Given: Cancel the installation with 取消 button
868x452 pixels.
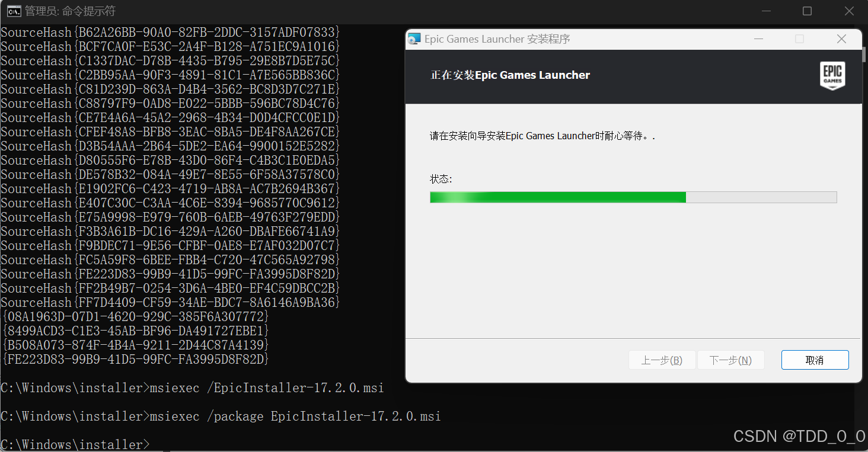Looking at the screenshot, I should click(815, 360).
